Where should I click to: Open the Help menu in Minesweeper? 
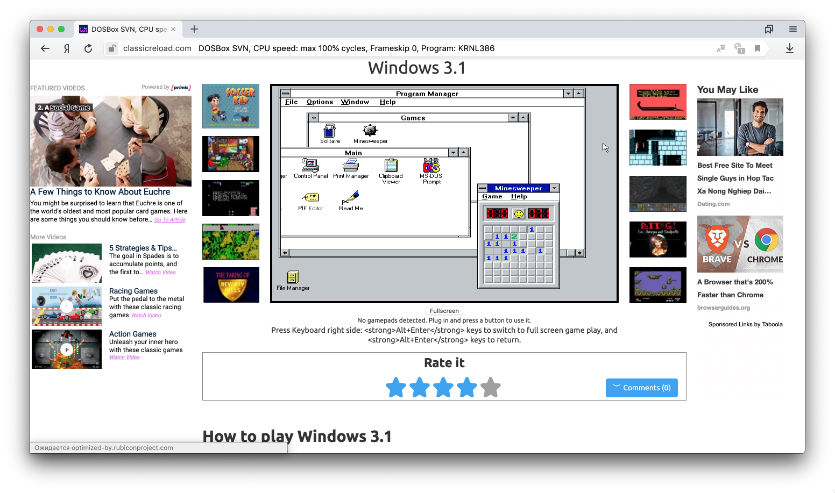coord(519,196)
